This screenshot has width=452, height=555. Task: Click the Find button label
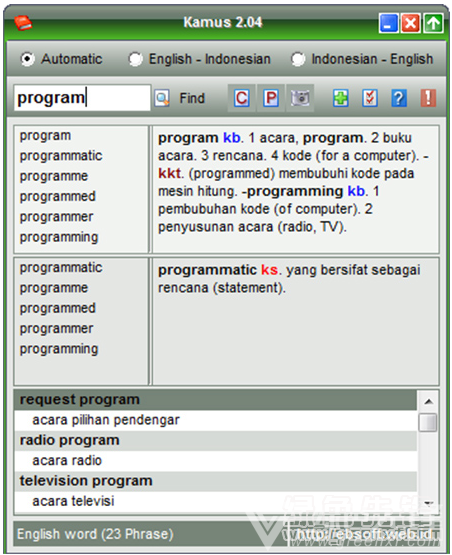click(x=192, y=98)
